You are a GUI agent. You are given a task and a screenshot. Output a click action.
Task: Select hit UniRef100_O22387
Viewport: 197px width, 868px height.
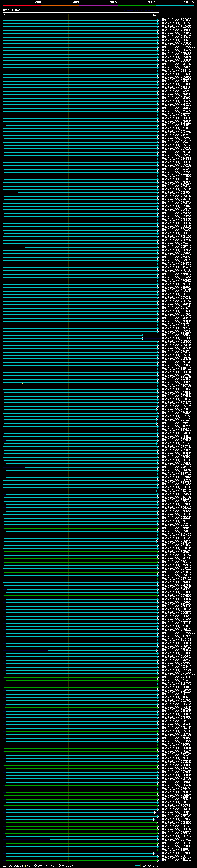[x=177, y=338]
